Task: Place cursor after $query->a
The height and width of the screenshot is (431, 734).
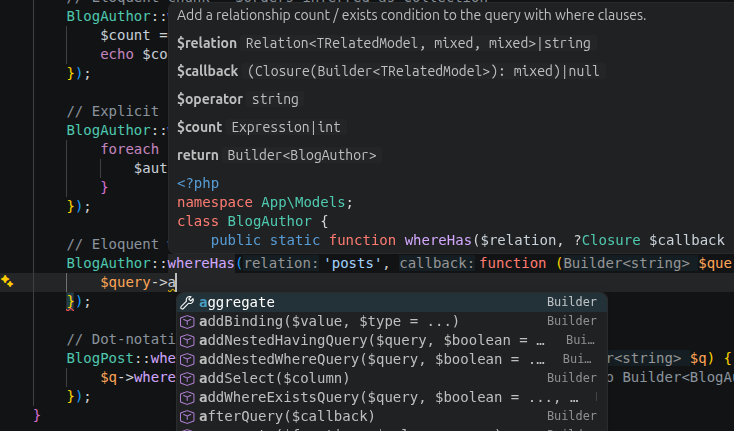Action: pos(176,282)
